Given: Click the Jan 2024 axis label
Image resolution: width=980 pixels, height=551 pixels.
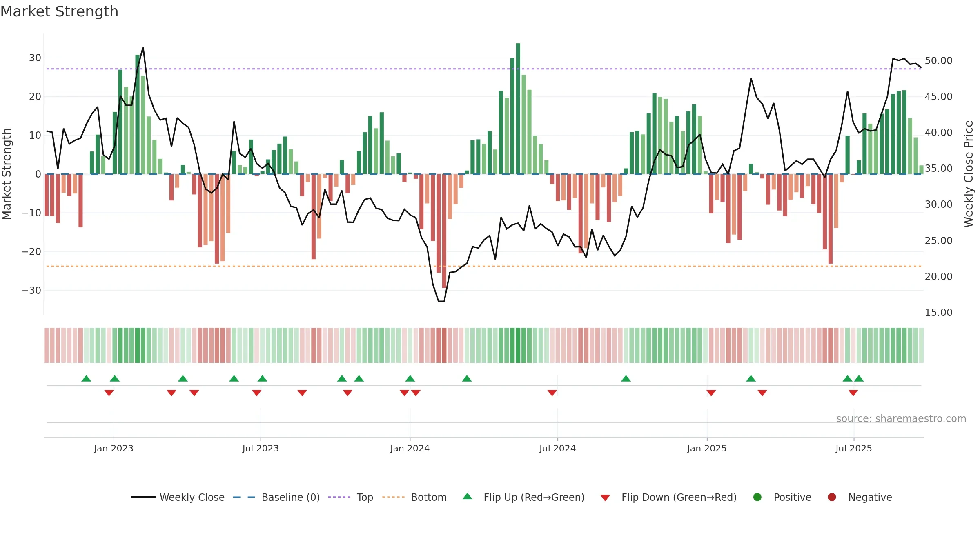Looking at the screenshot, I should tap(410, 448).
